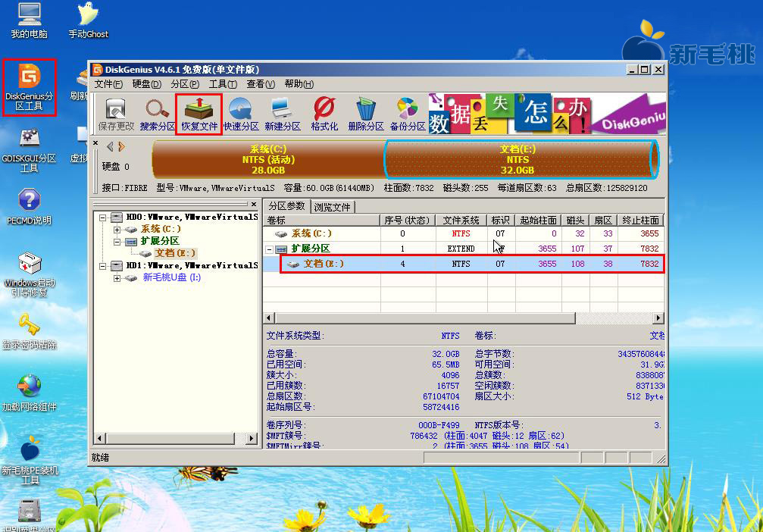The image size is (763, 532).
Task: Open GDISKGUI分区工具 desktop icon
Action: click(30, 150)
